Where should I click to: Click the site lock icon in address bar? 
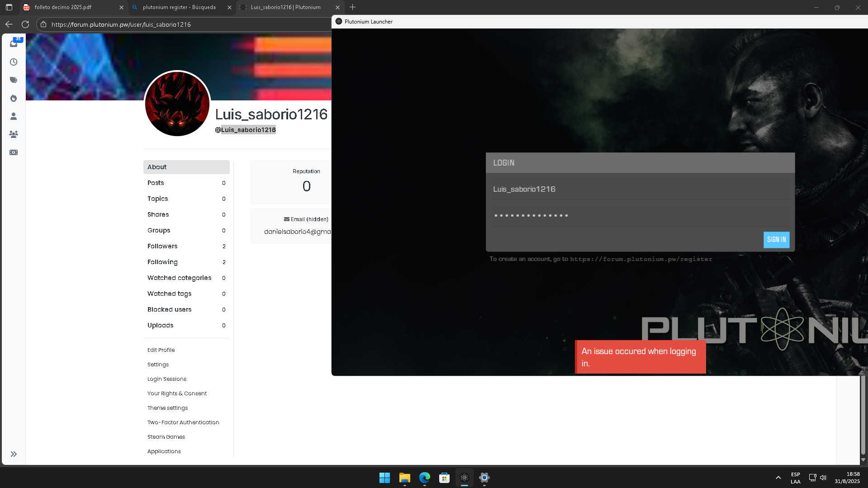coord(43,24)
